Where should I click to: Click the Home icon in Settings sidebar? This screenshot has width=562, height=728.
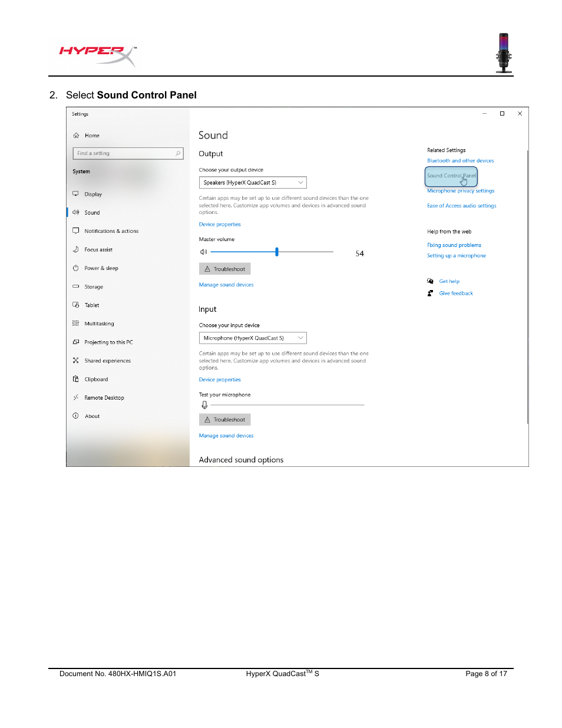(x=76, y=136)
